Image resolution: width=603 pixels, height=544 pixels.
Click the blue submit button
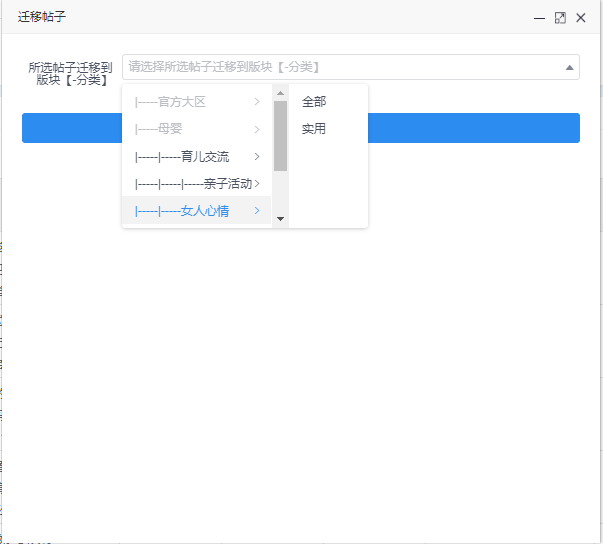click(301, 128)
